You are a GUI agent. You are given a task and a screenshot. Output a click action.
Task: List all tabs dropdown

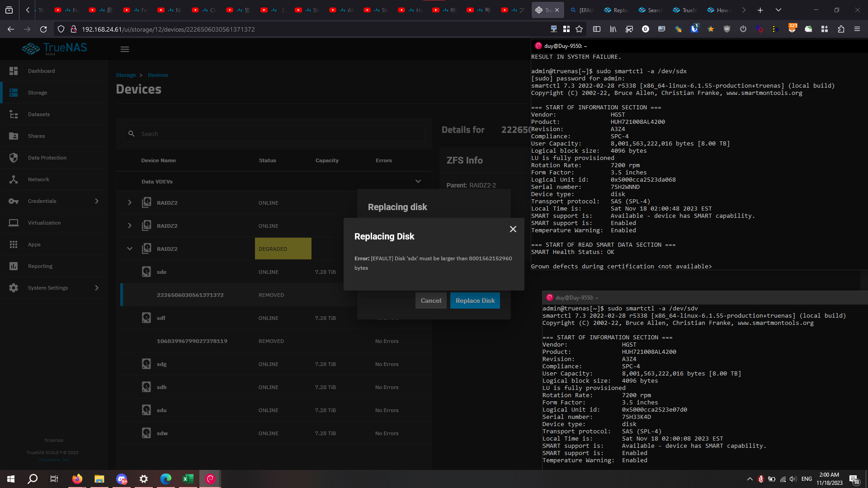778,10
